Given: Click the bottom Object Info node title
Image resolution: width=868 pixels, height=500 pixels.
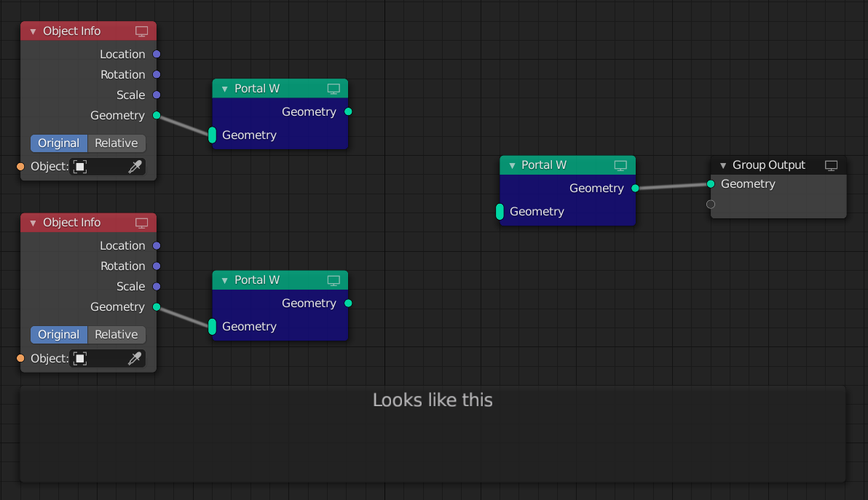Looking at the screenshot, I should [x=72, y=223].
